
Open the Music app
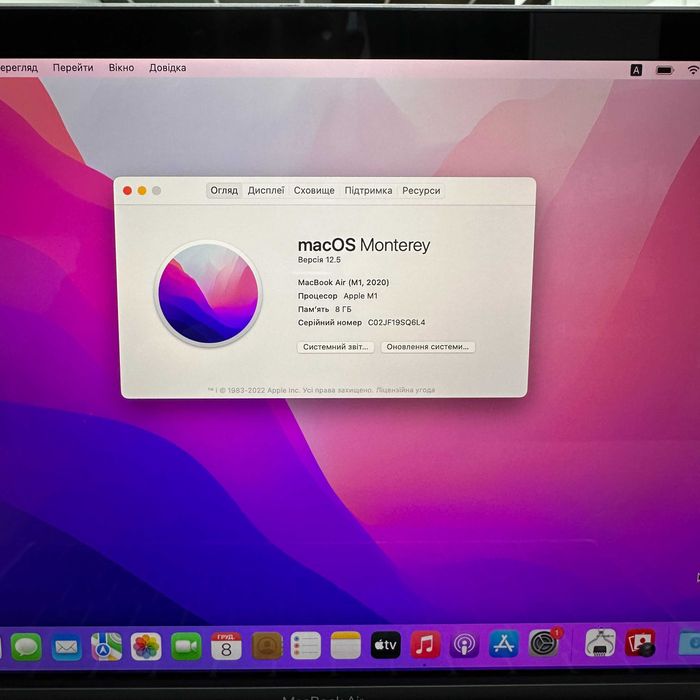click(x=425, y=645)
